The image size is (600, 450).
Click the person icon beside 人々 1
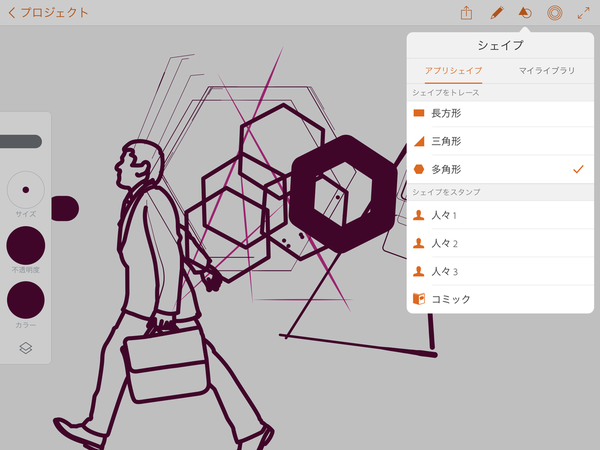[x=419, y=215]
